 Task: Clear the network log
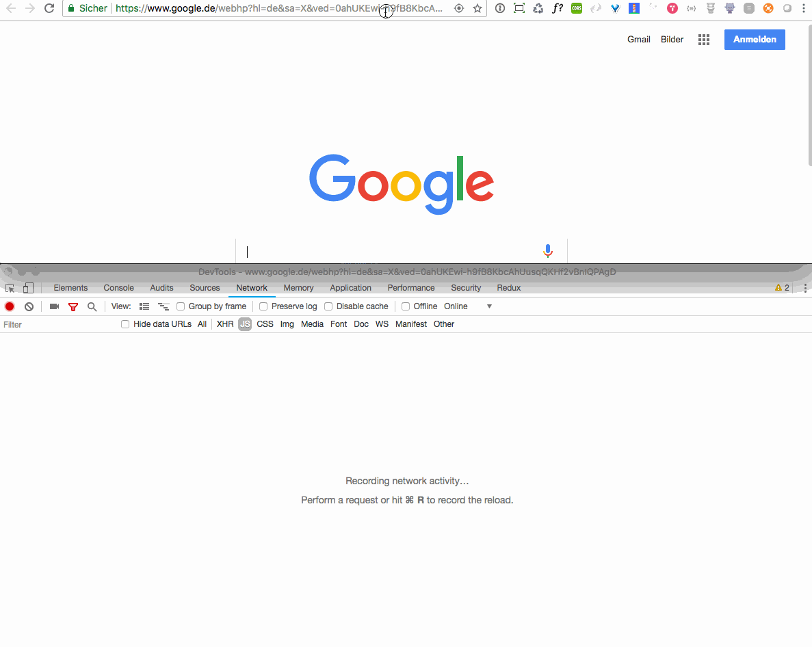(29, 306)
